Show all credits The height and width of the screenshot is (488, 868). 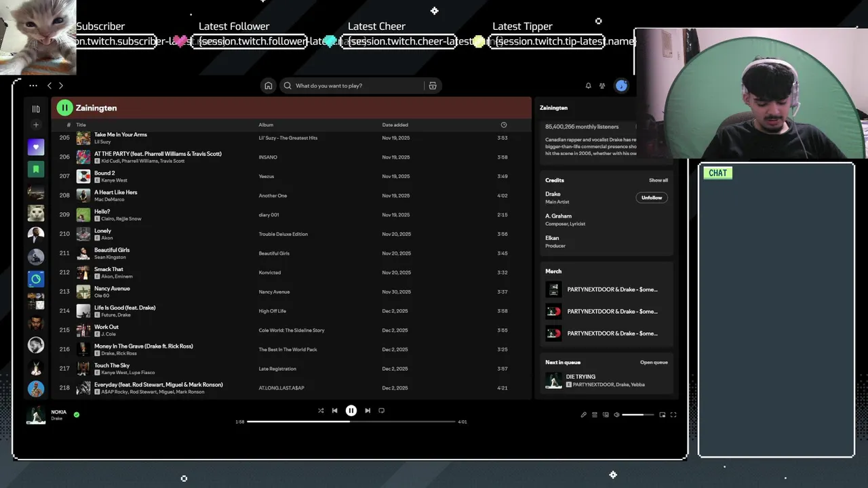pos(658,180)
